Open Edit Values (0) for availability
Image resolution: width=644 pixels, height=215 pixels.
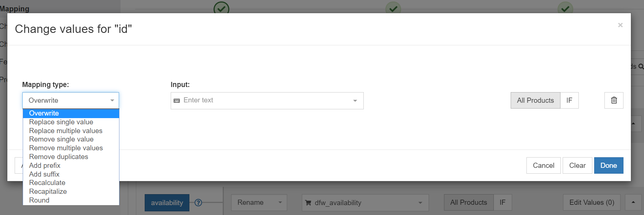592,202
